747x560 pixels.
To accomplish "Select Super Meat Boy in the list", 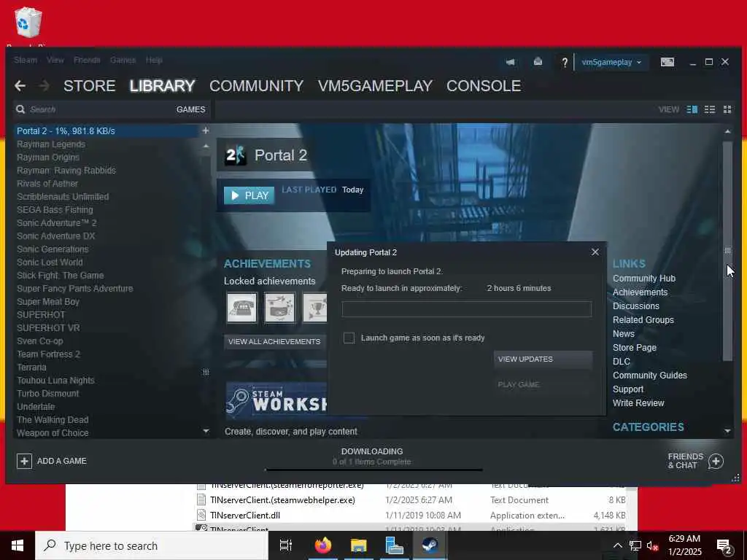I will click(48, 301).
